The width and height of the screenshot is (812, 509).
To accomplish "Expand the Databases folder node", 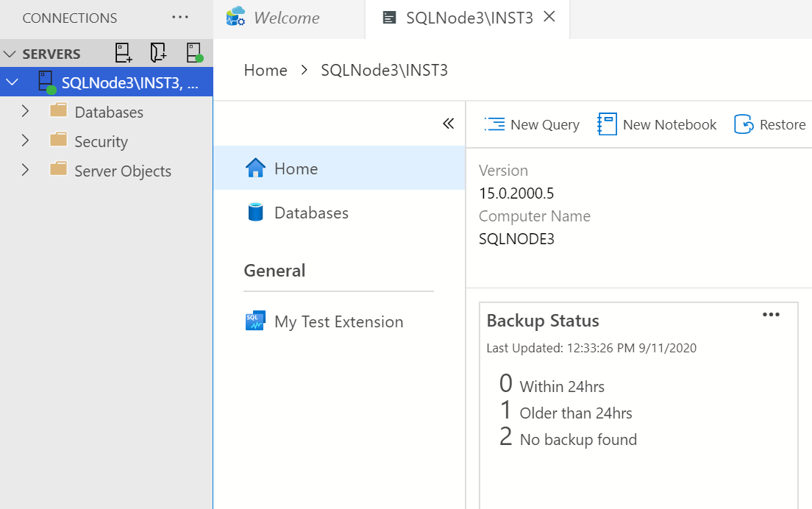I will 25,112.
